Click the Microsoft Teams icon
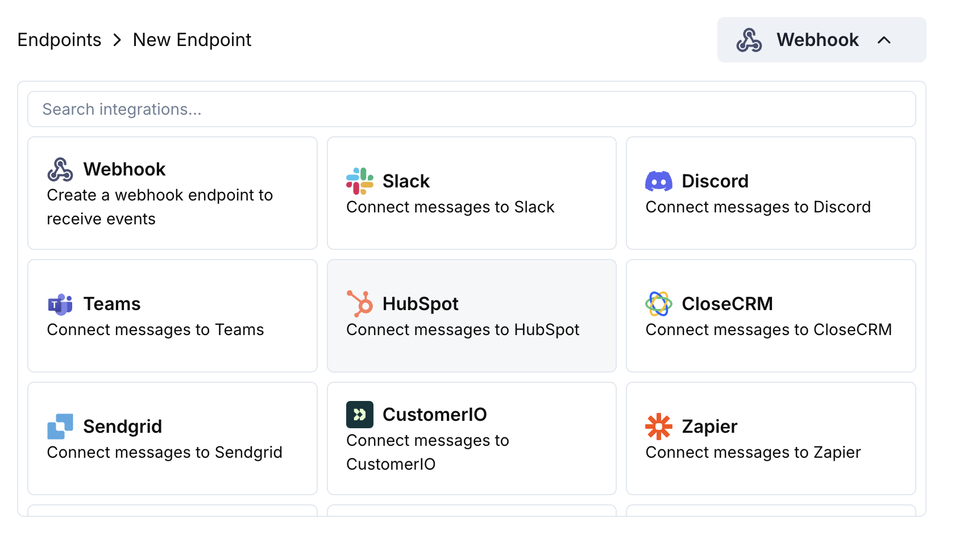This screenshot has height=535, width=980. [59, 304]
